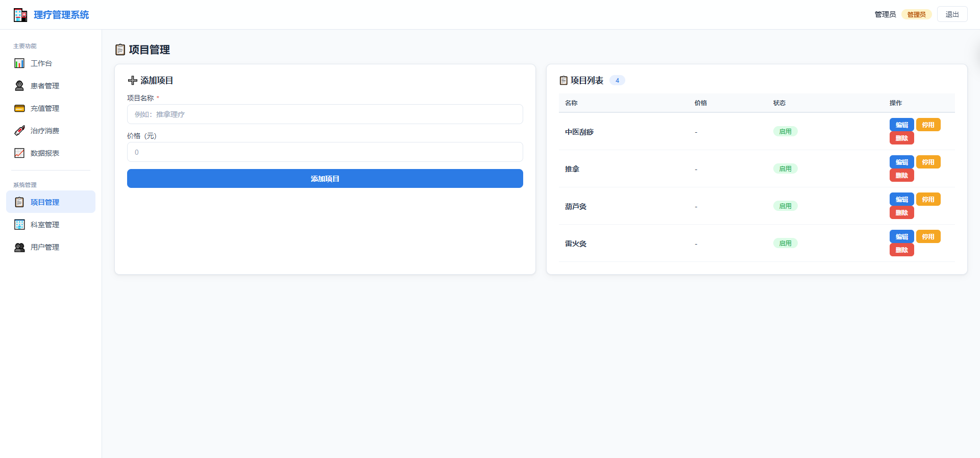
Task: Disable 中医刮痧 with 停用 button
Action: [x=928, y=125]
